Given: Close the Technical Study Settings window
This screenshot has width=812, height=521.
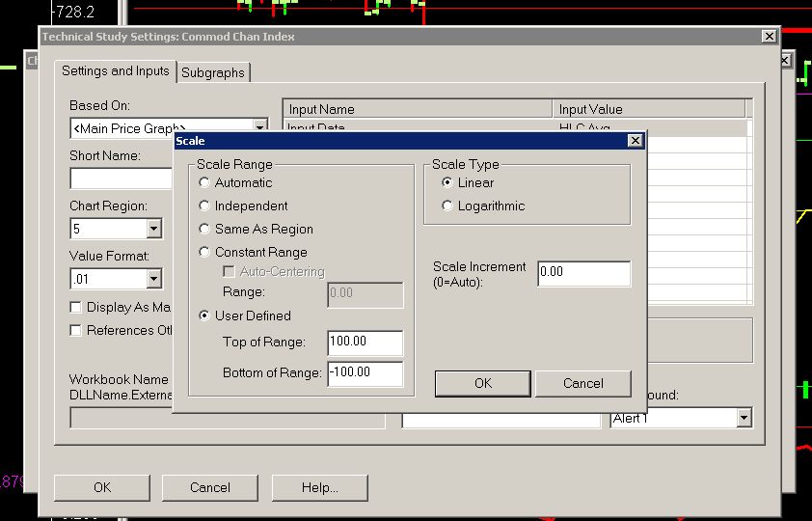Looking at the screenshot, I should 769,37.
